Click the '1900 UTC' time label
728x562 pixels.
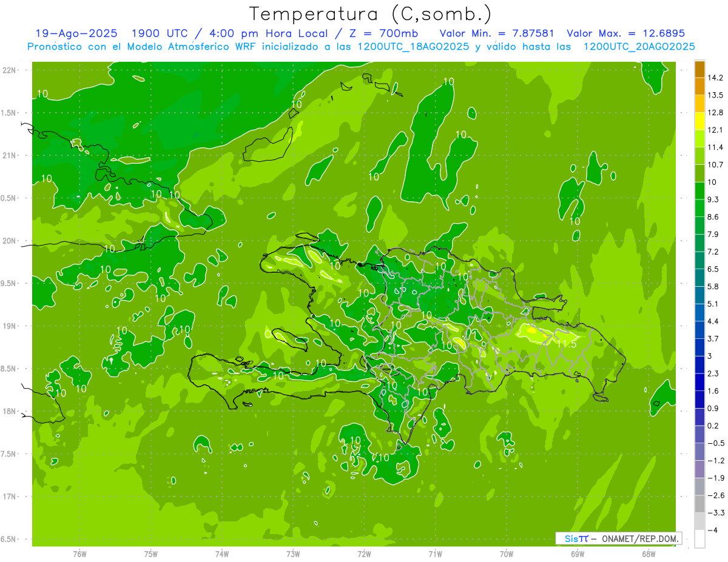(160, 33)
